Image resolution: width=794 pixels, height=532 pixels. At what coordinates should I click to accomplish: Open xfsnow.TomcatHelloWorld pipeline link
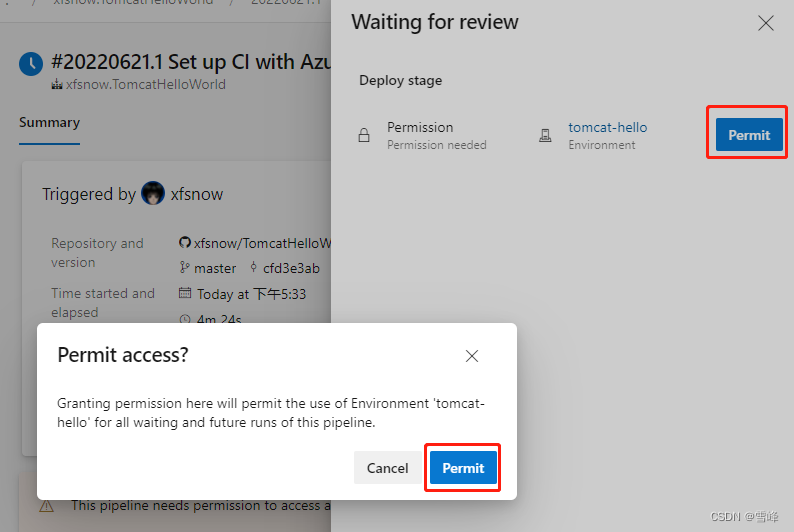click(x=146, y=85)
